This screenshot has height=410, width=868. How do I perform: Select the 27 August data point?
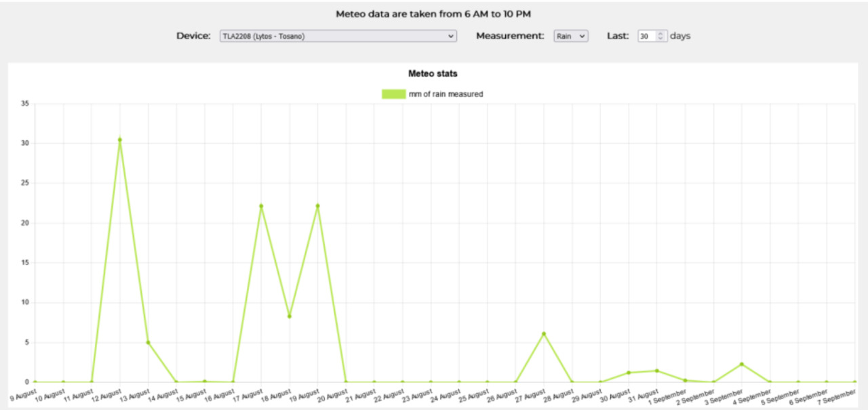[x=544, y=333]
